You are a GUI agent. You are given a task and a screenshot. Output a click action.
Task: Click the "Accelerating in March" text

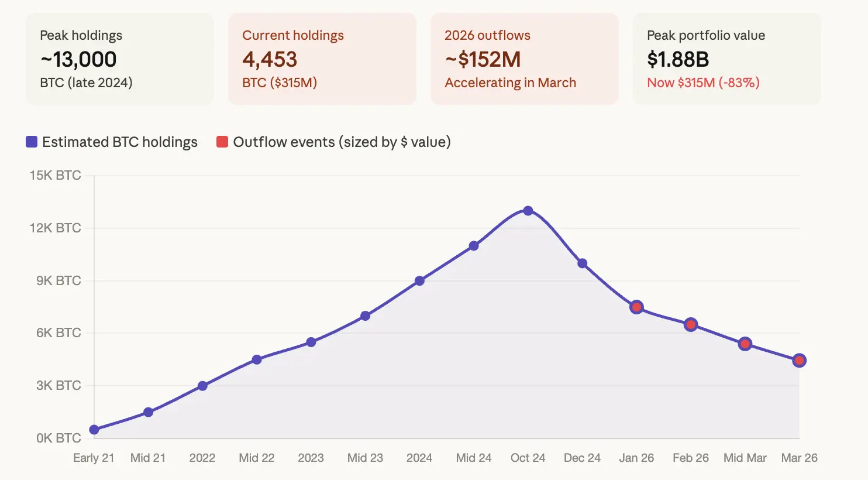coord(511,83)
